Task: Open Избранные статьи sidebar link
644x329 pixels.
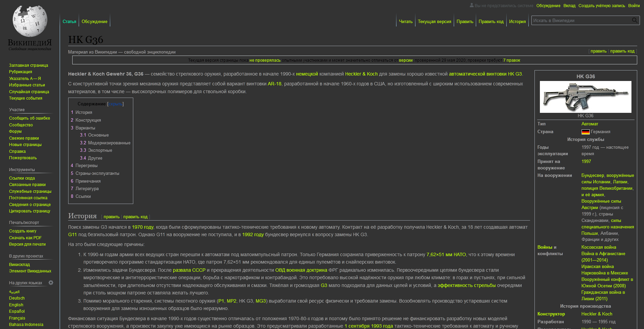Action: (27, 85)
